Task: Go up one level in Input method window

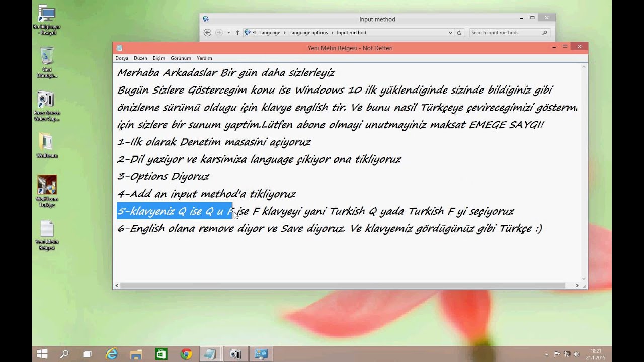Action: coord(237,33)
